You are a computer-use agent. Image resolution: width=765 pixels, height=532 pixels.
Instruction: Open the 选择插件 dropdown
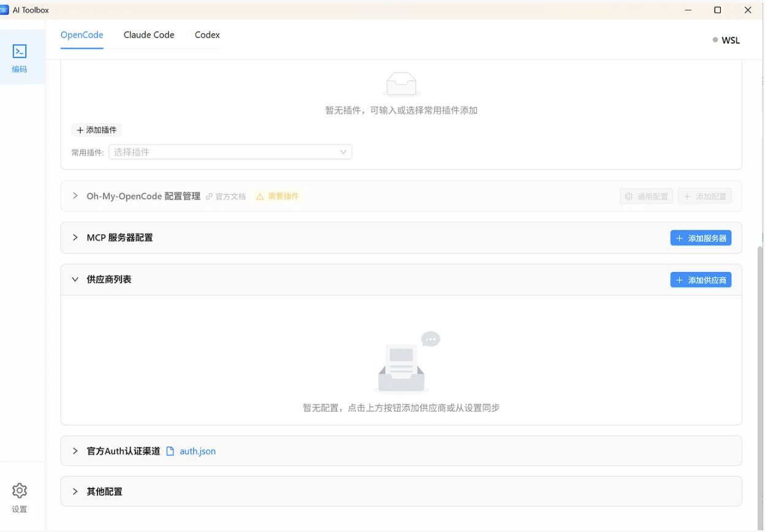230,151
